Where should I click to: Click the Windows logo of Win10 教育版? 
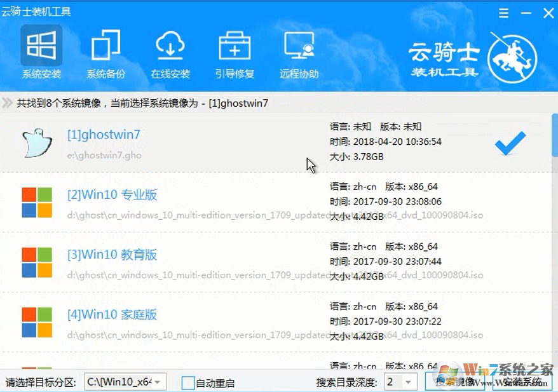click(x=37, y=262)
